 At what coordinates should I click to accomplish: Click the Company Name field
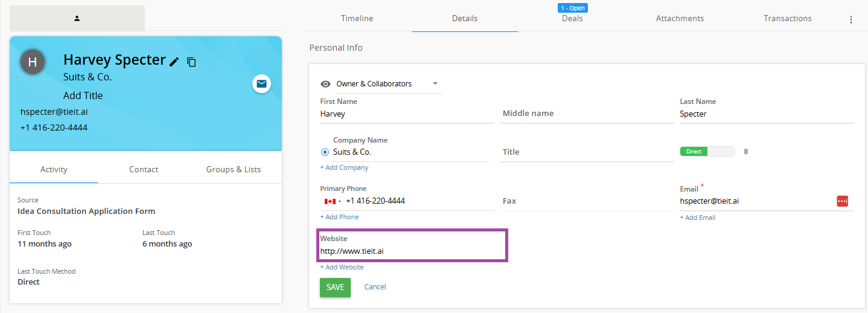[410, 152]
